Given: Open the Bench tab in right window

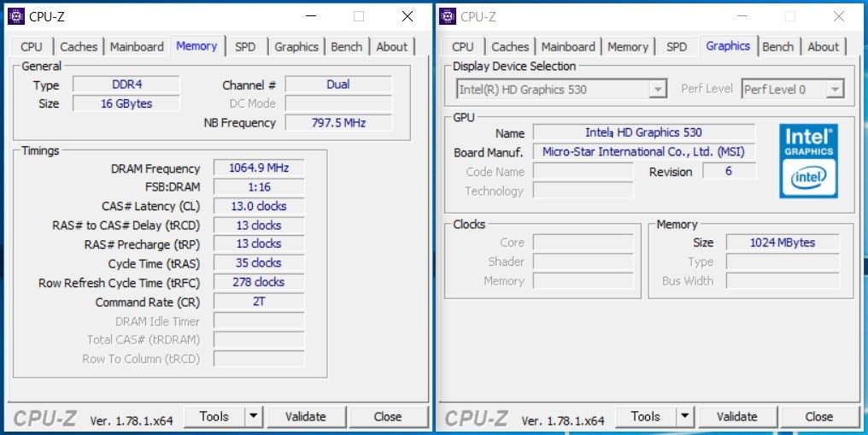Looking at the screenshot, I should [x=777, y=47].
